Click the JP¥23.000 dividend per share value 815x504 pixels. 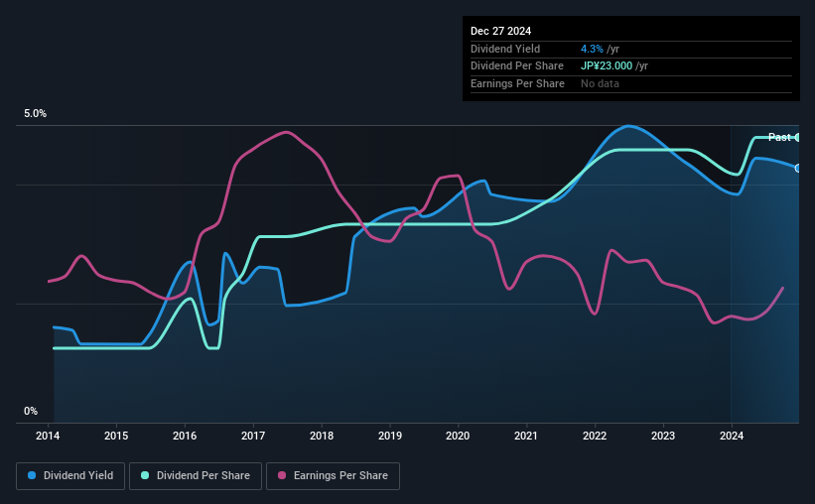click(607, 66)
